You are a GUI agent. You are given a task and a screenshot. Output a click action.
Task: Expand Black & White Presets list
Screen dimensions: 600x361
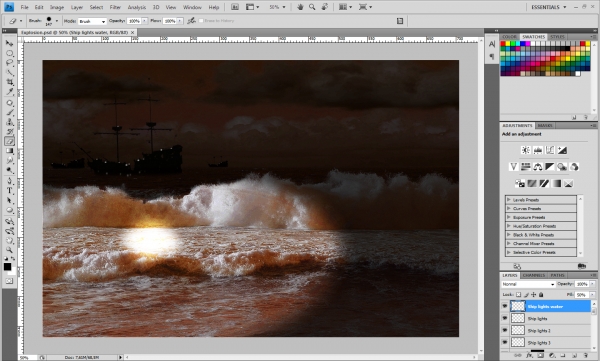(509, 235)
